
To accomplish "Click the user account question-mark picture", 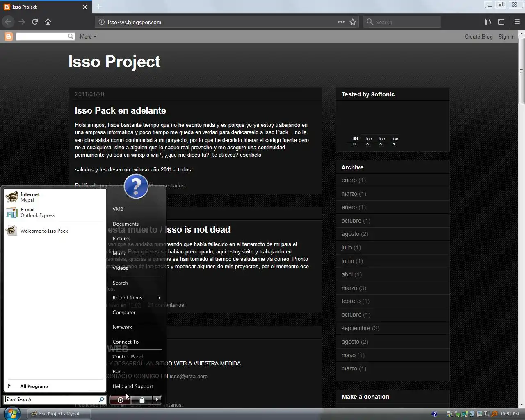I will click(136, 186).
